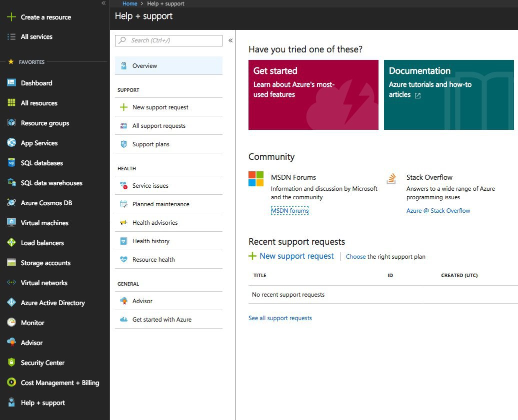Open See all support requests link
Image resolution: width=518 pixels, height=420 pixels.
[x=280, y=318]
